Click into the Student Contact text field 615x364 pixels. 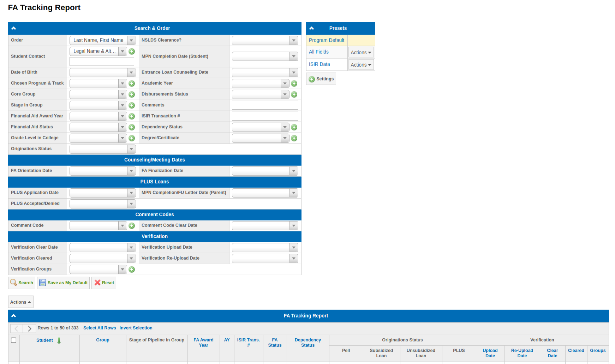point(102,62)
